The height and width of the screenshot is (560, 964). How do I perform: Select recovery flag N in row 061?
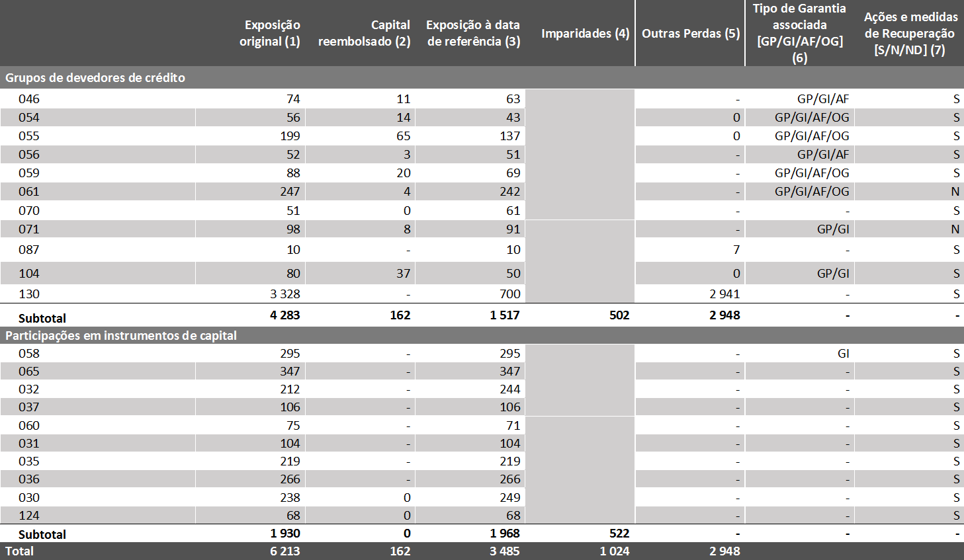pos(955,191)
